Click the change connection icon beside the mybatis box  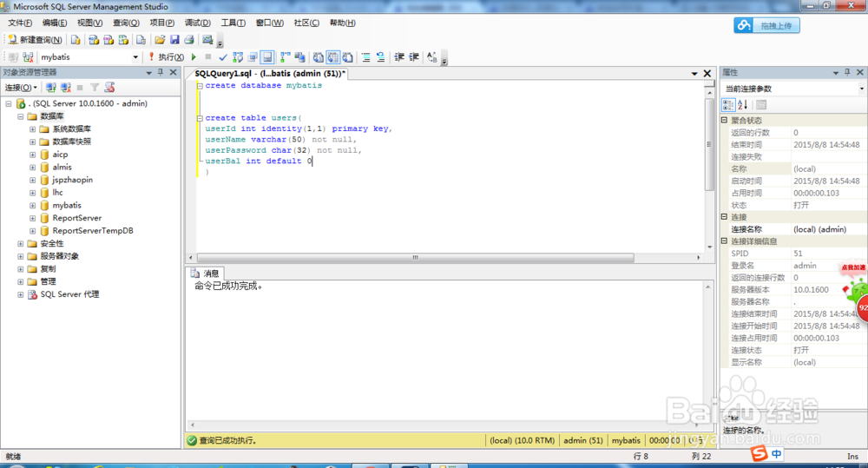29,57
